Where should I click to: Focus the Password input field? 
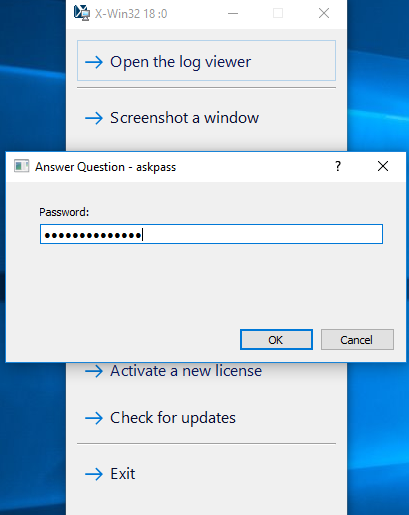(x=211, y=234)
